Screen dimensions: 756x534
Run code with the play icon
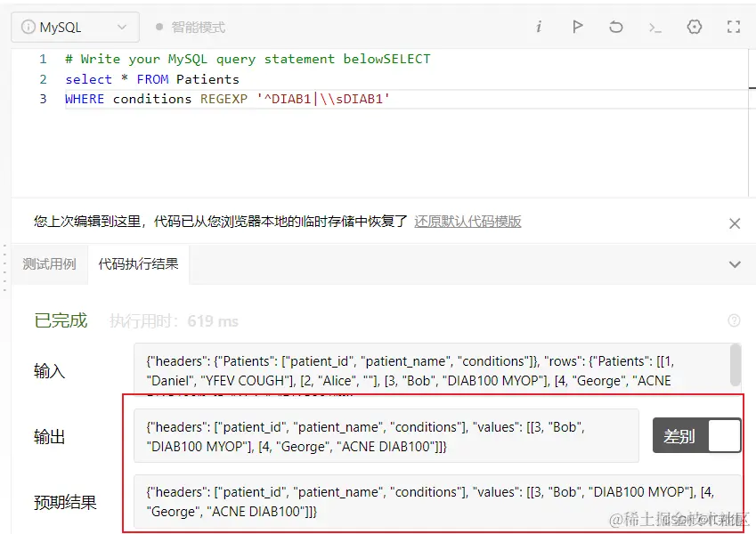(x=577, y=27)
